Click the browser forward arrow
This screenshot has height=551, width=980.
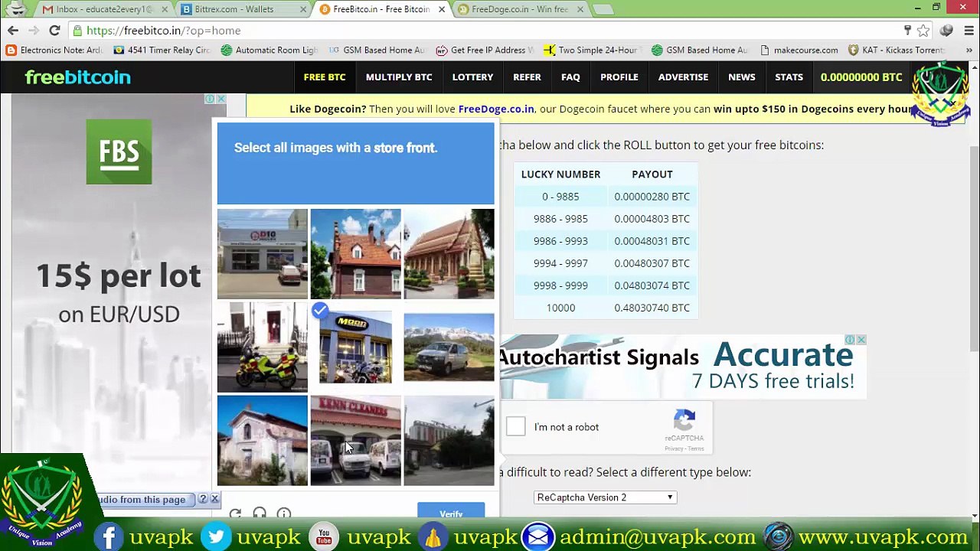(34, 31)
